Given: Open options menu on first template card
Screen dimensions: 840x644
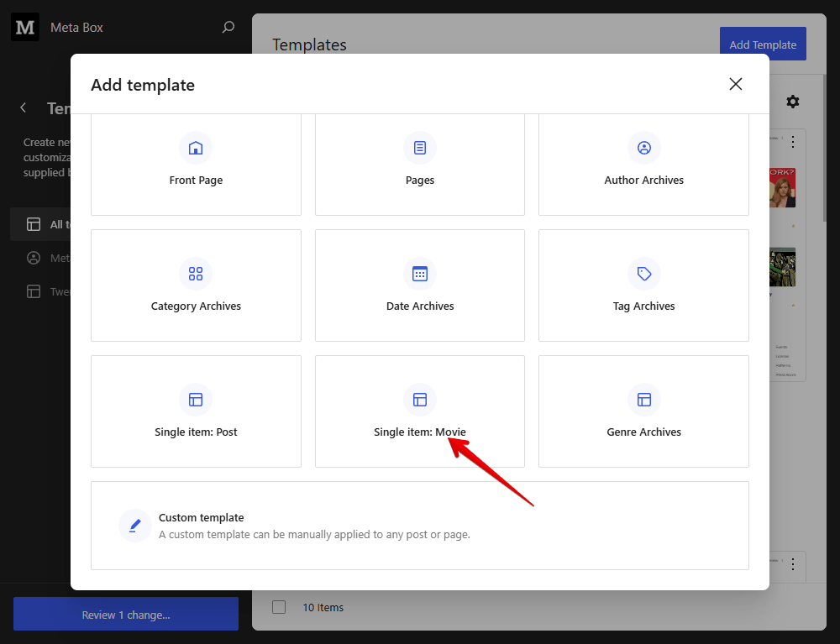Looking at the screenshot, I should (793, 141).
